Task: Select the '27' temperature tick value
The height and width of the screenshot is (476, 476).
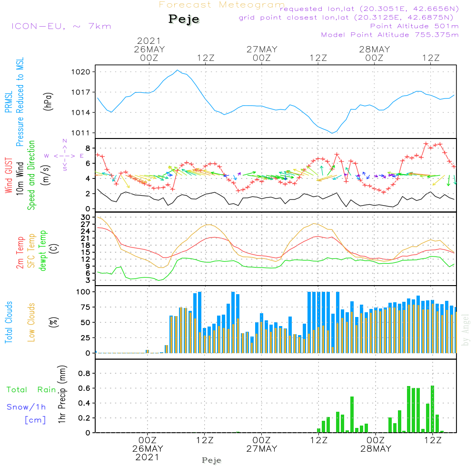Action: [86, 224]
